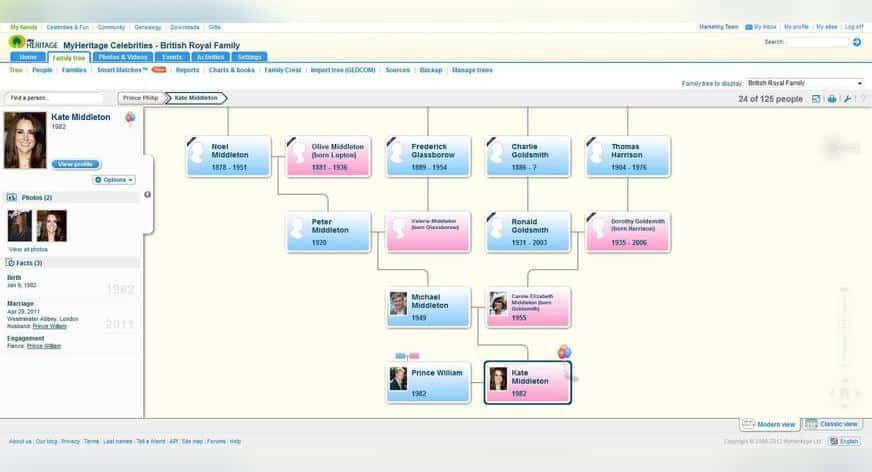Click the site Search input field
This screenshot has height=472, width=872.
[x=816, y=42]
